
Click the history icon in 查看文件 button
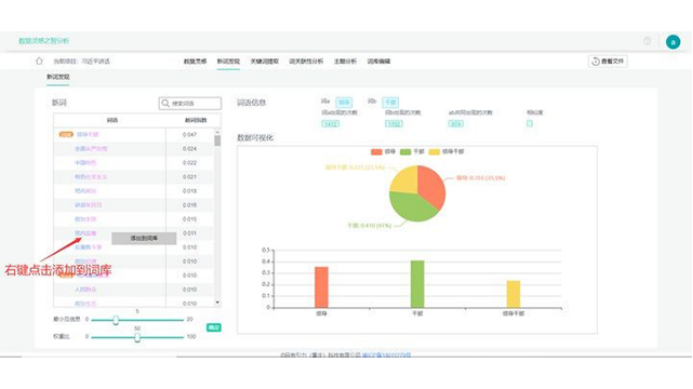click(x=595, y=61)
